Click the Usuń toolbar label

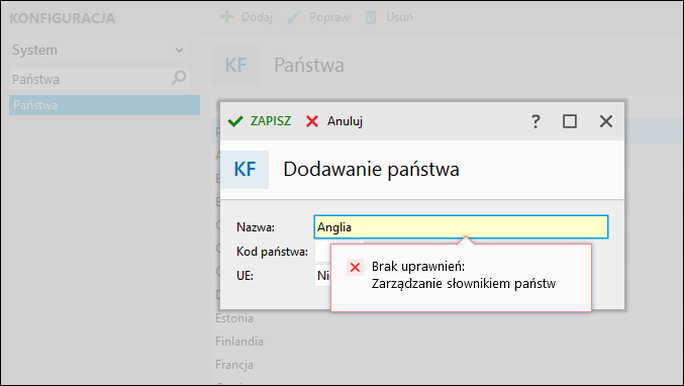[399, 17]
